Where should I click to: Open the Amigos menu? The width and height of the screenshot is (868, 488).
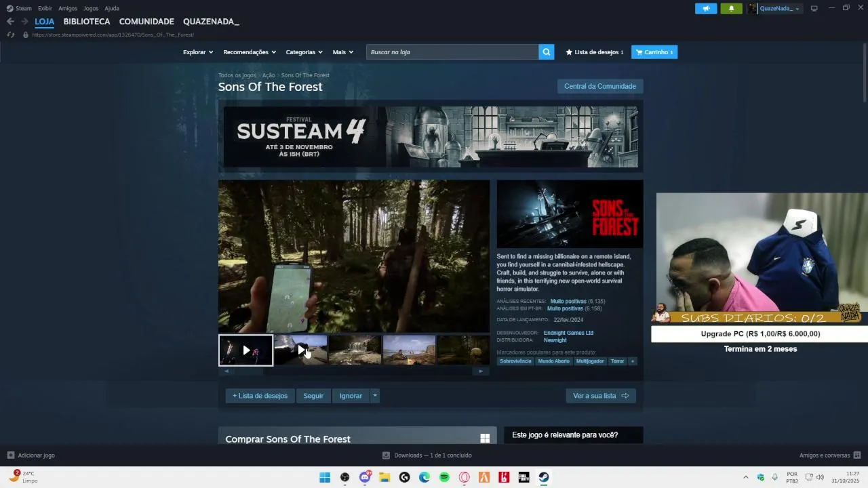pyautogui.click(x=68, y=8)
